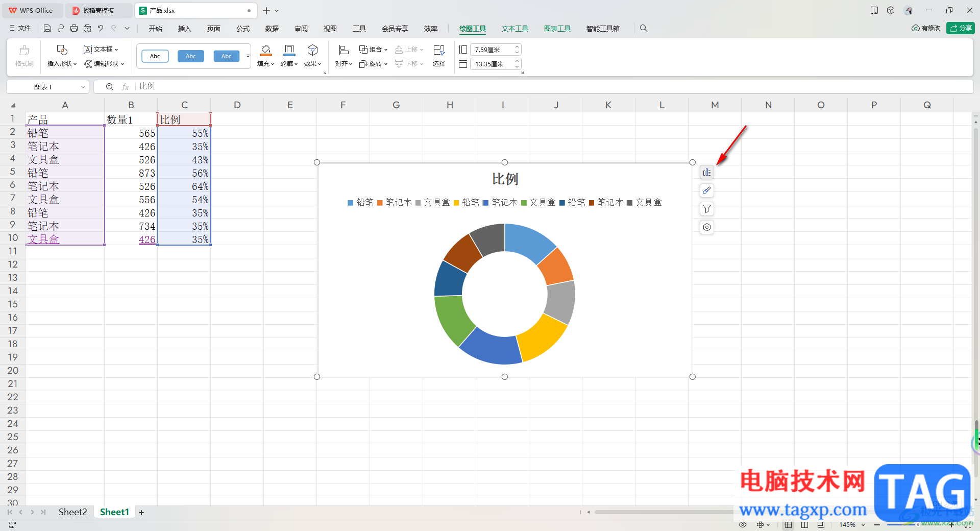Add a new sheet with plus button
Screen dimensions: 980x531
coord(141,513)
